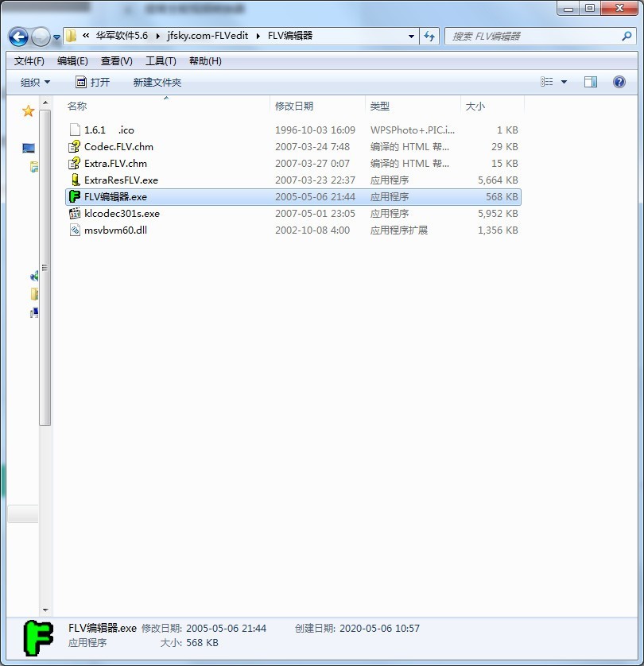The height and width of the screenshot is (666, 644).
Task: Click the homegroup icon in sidebar
Action: pos(34,277)
